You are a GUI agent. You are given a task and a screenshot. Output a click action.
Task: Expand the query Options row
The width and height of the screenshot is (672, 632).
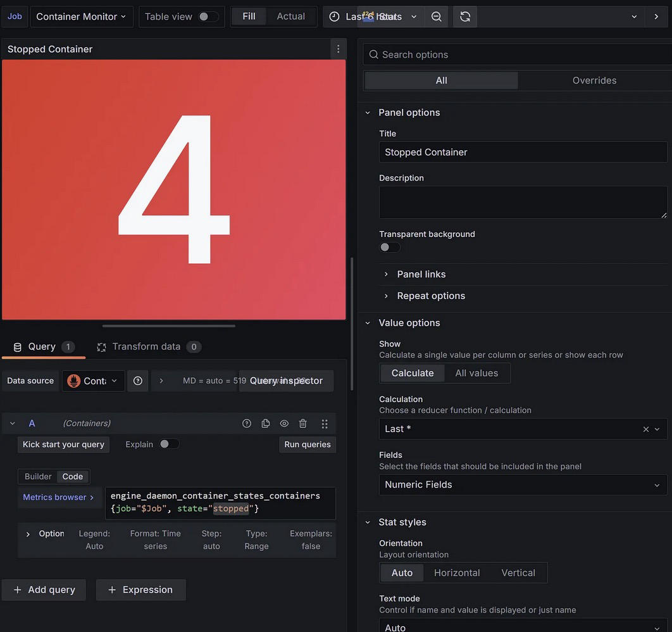point(28,534)
